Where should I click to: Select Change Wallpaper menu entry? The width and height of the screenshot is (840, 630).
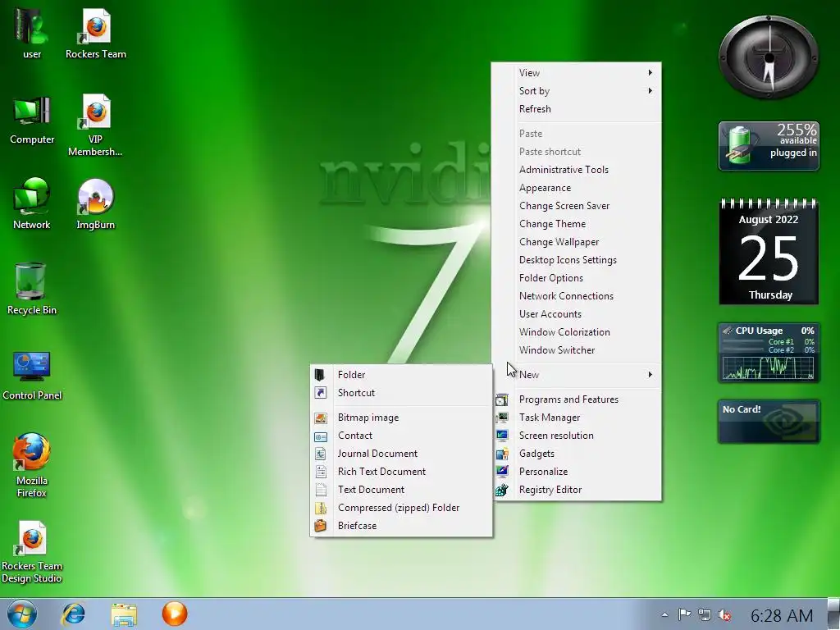click(x=577, y=242)
